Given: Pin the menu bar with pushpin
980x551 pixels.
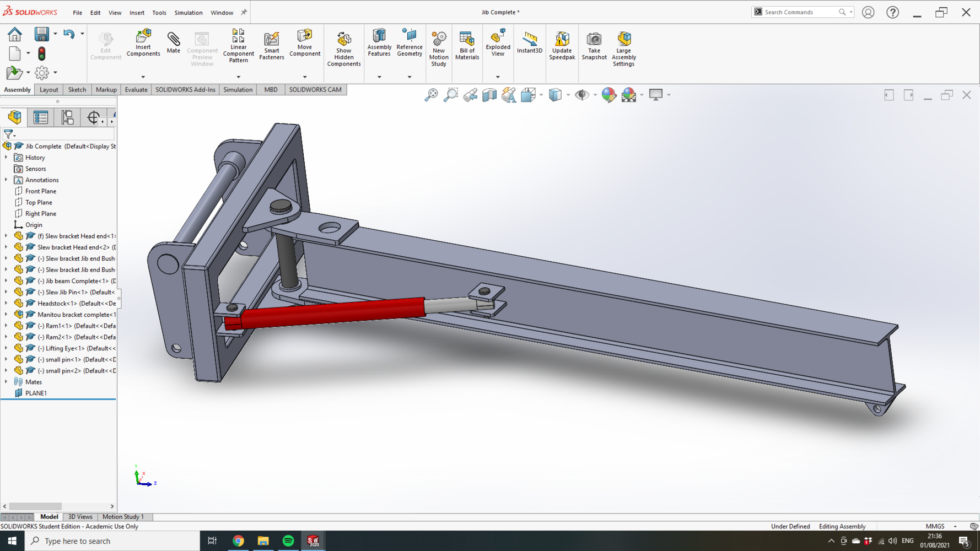Looking at the screenshot, I should pos(244,12).
